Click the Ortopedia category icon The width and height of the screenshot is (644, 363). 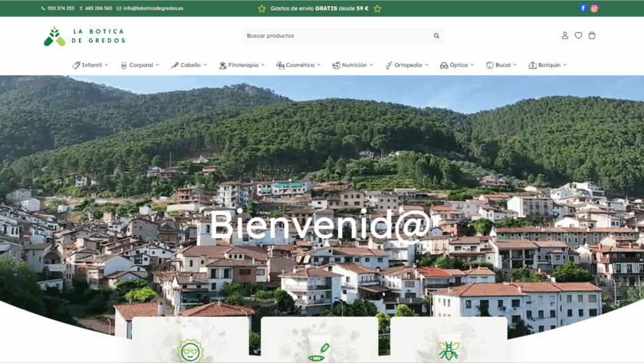(389, 65)
